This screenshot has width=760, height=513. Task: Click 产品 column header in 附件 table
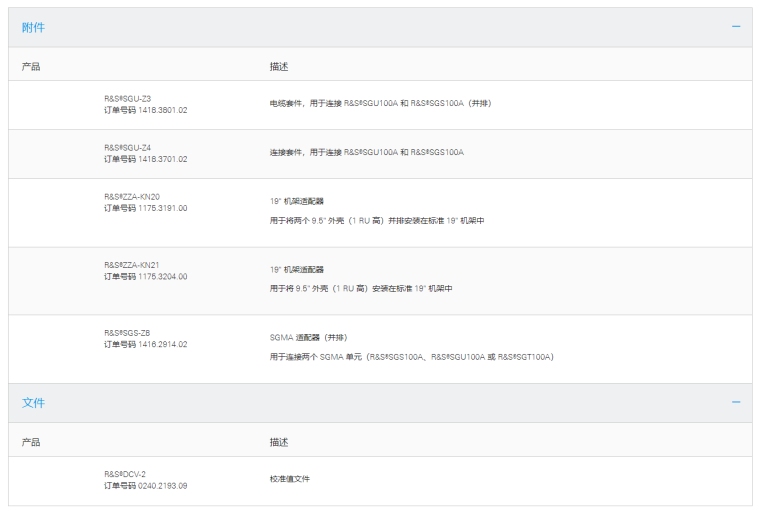tap(31, 66)
